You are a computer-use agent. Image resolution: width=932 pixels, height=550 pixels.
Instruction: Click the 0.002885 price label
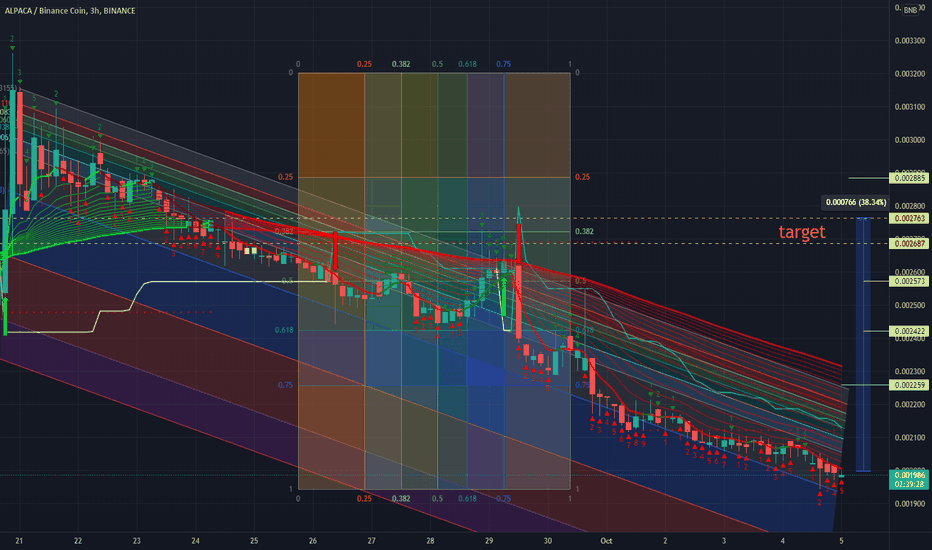pyautogui.click(x=909, y=178)
